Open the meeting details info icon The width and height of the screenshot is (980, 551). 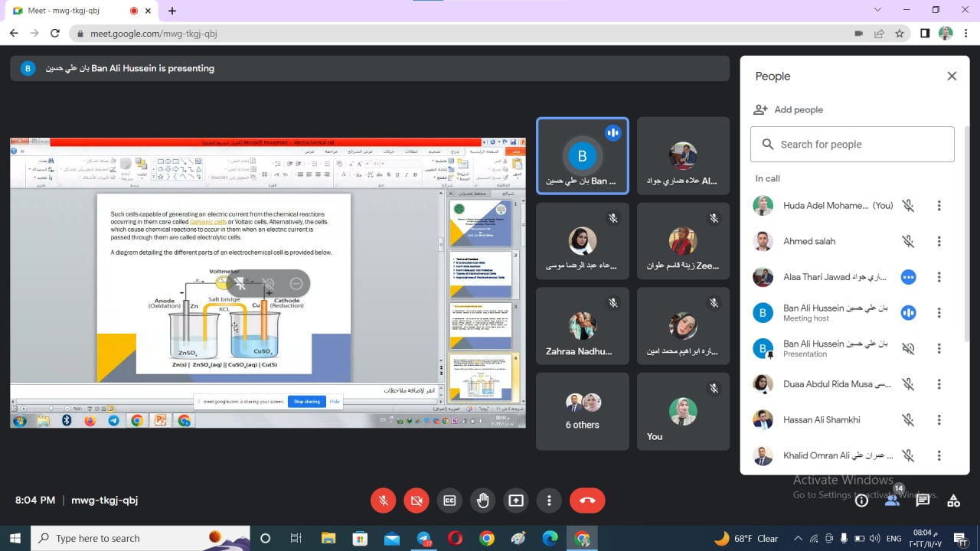(861, 500)
